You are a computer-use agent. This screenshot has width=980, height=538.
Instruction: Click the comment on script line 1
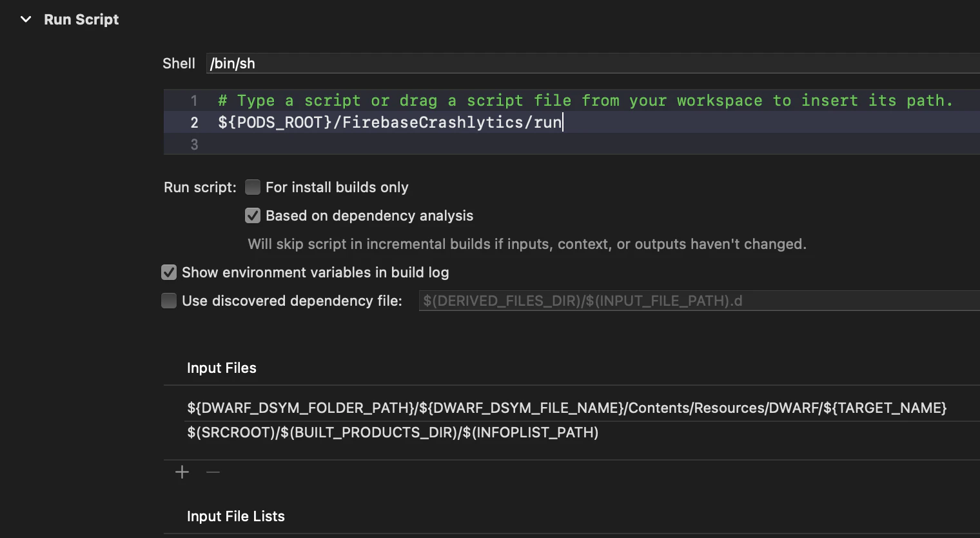[x=585, y=101]
